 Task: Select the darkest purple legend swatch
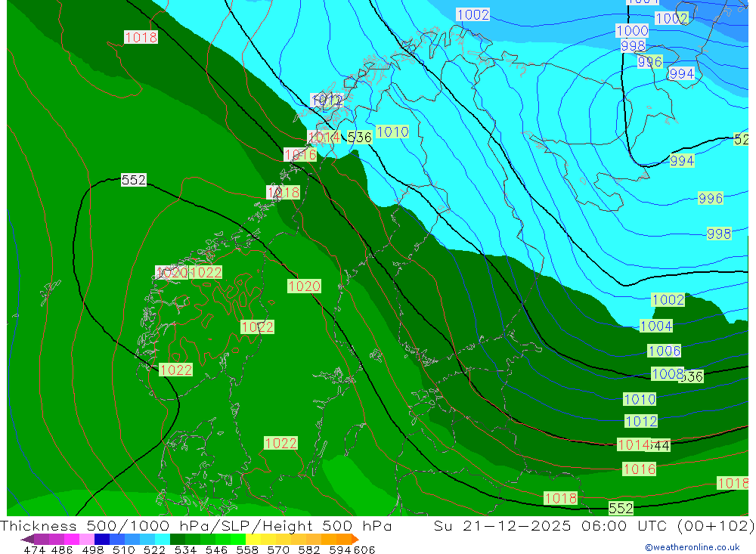pos(41,539)
